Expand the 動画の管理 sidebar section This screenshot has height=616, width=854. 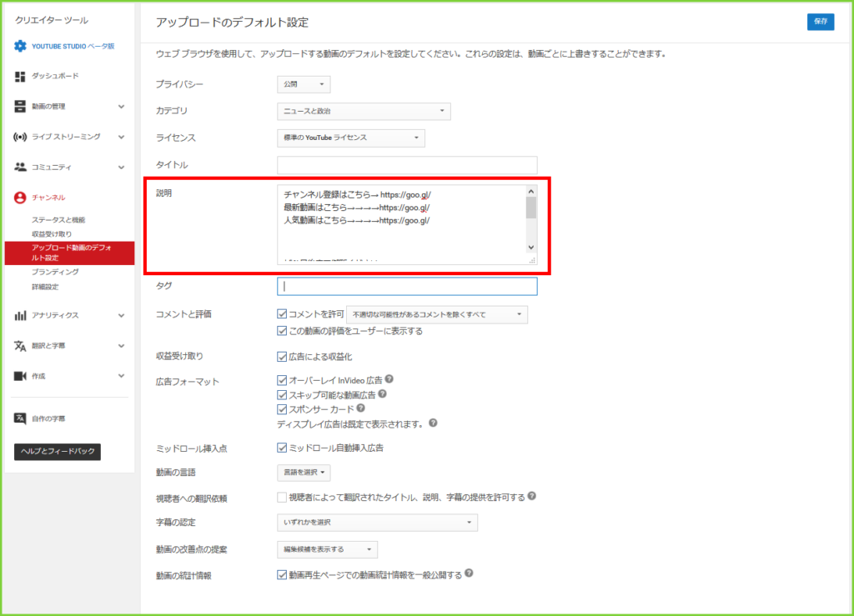[122, 107]
